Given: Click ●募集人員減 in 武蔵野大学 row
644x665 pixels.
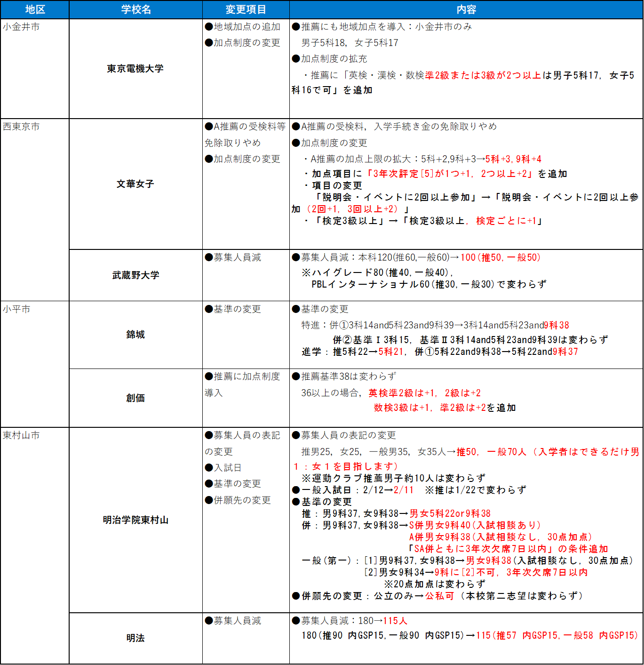Looking at the screenshot, I should [x=233, y=257].
